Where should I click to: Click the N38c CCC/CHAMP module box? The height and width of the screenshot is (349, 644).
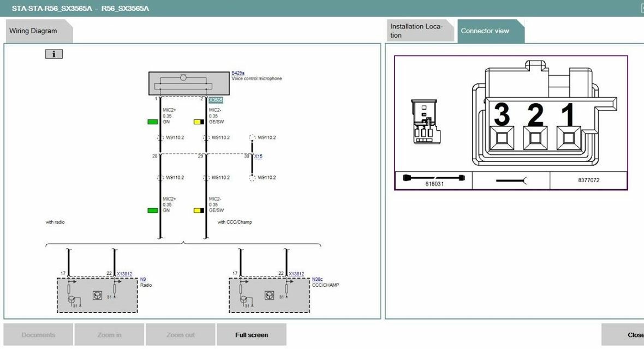pyautogui.click(x=269, y=295)
